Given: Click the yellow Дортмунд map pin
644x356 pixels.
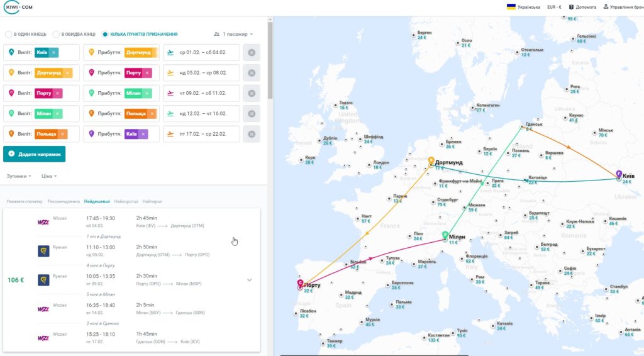Looking at the screenshot, I should (x=431, y=160).
